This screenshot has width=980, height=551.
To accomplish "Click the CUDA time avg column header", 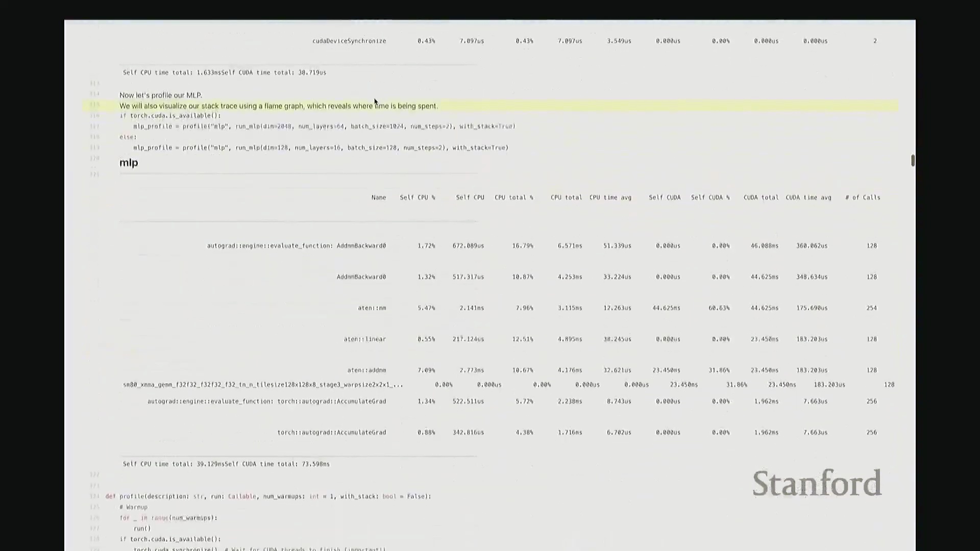I will 808,197.
